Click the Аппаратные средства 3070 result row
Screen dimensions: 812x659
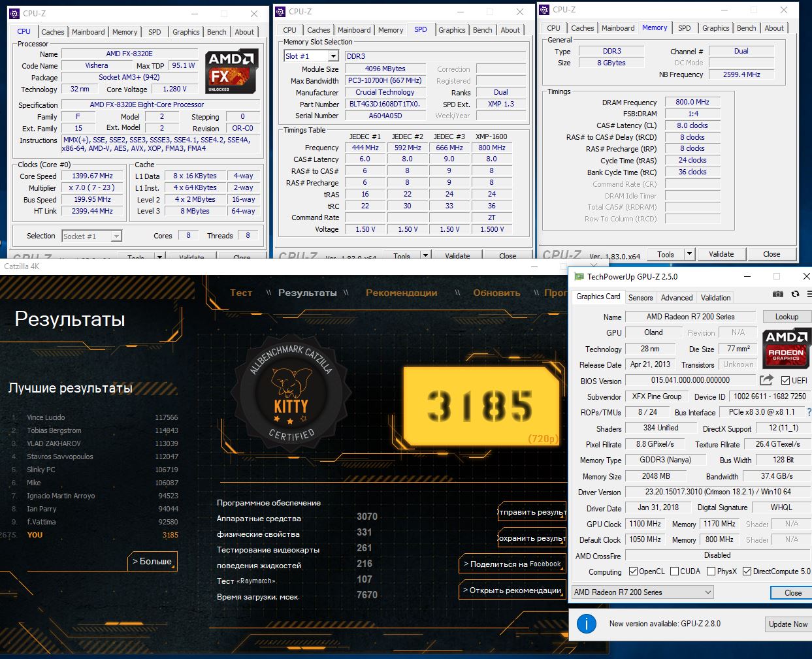(297, 518)
